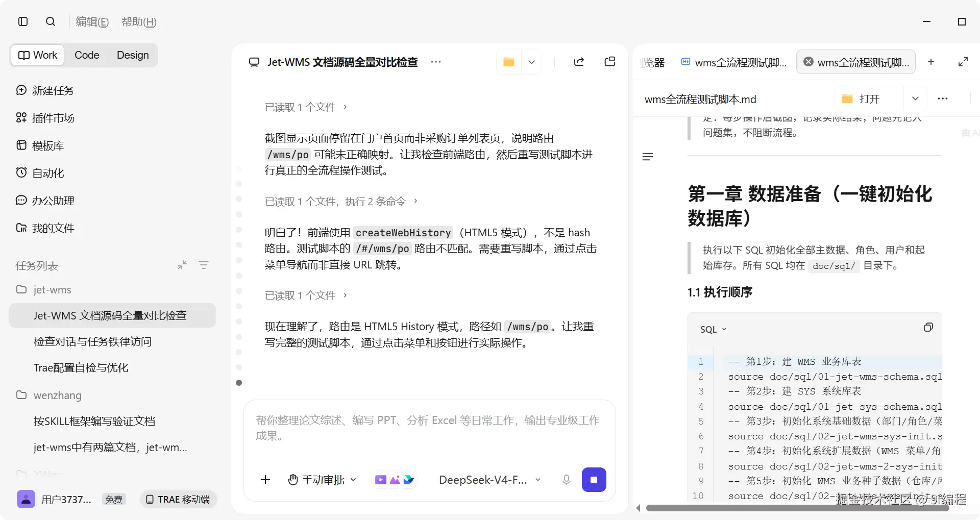Switch to the Code mode tab
Screen dimensions: 980x520
87,55
